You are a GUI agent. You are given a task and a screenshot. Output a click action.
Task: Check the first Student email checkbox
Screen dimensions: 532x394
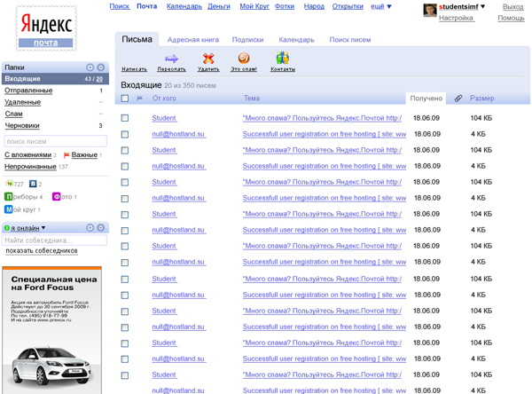tap(125, 118)
